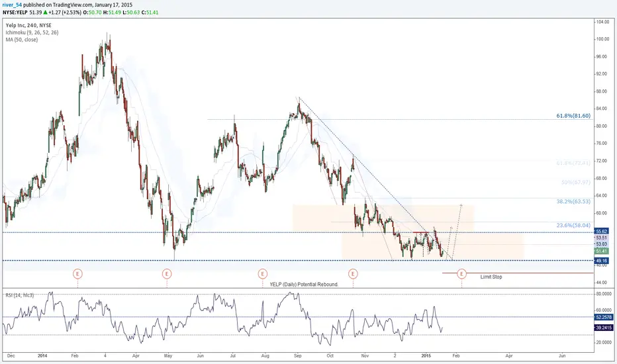The width and height of the screenshot is (617, 364).
Task: Click the May 2014 earnings E marker
Action: point(167,273)
